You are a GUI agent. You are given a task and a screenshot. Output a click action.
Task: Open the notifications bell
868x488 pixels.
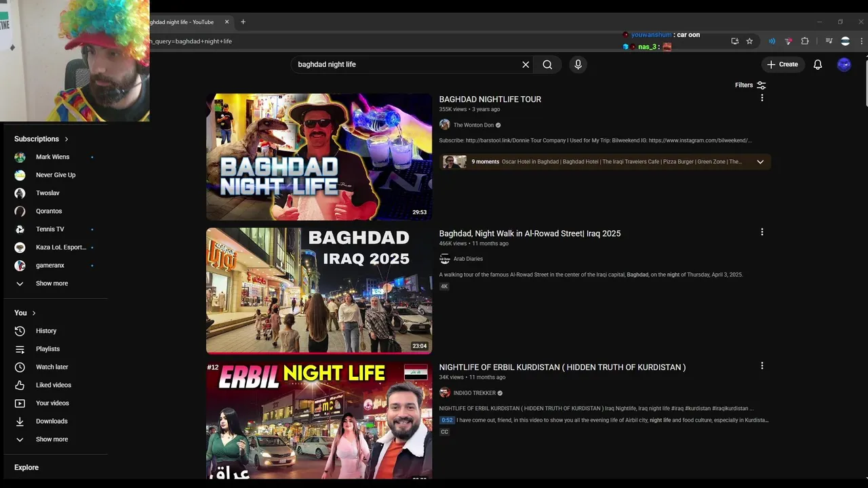pyautogui.click(x=818, y=64)
